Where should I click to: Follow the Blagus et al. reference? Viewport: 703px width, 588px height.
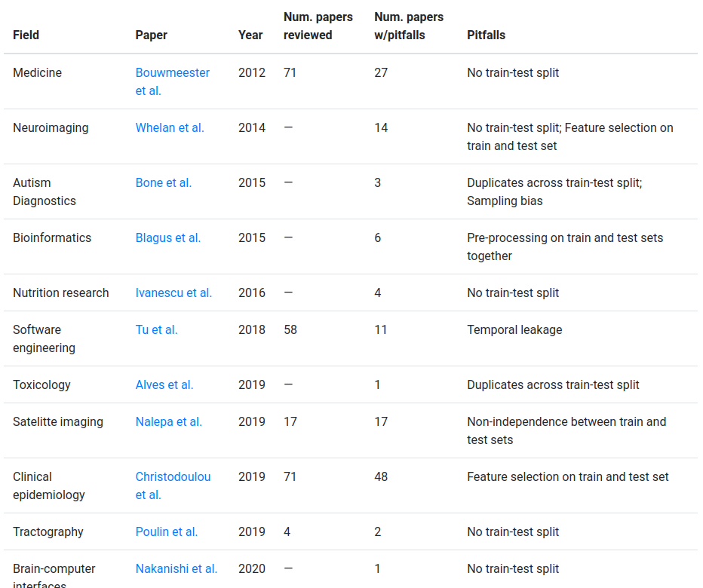tap(168, 238)
